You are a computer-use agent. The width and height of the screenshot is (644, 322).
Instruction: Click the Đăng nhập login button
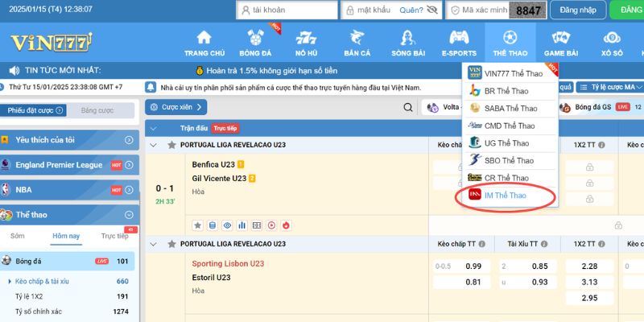(578, 10)
